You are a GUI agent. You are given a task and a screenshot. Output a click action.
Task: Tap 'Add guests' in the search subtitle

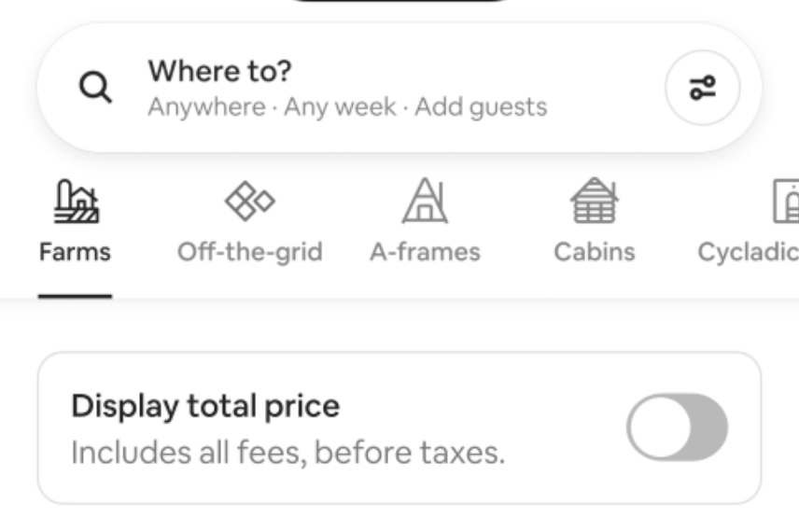tap(480, 107)
